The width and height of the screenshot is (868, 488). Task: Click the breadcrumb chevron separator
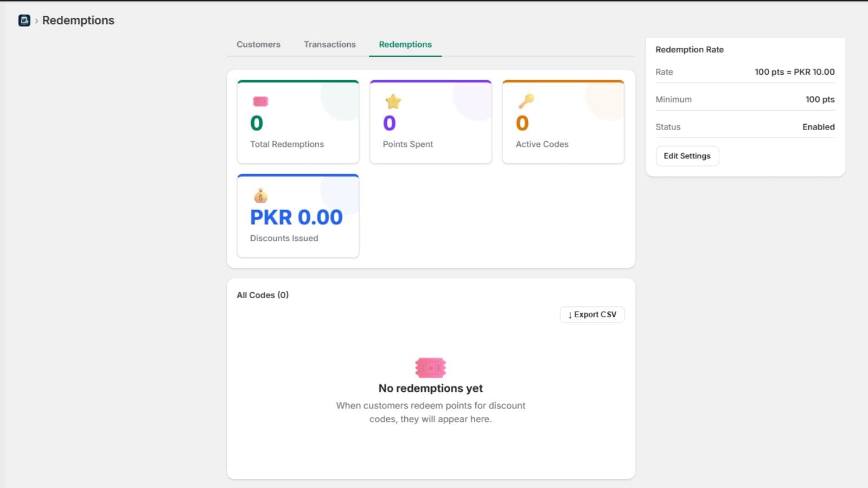[x=36, y=21]
